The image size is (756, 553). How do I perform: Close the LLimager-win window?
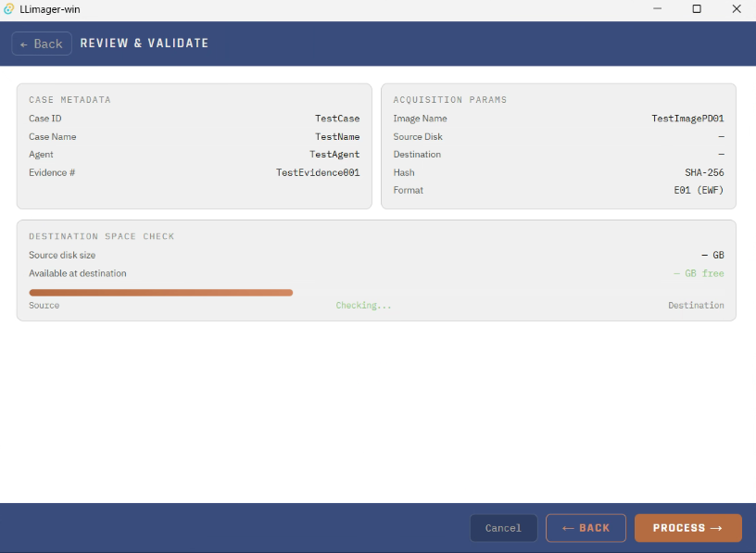[x=737, y=9]
